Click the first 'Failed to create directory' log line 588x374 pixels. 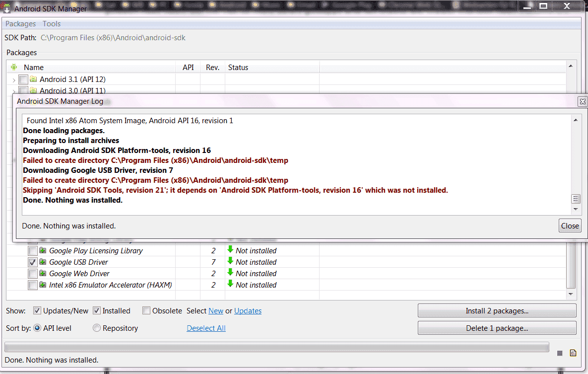(x=155, y=160)
